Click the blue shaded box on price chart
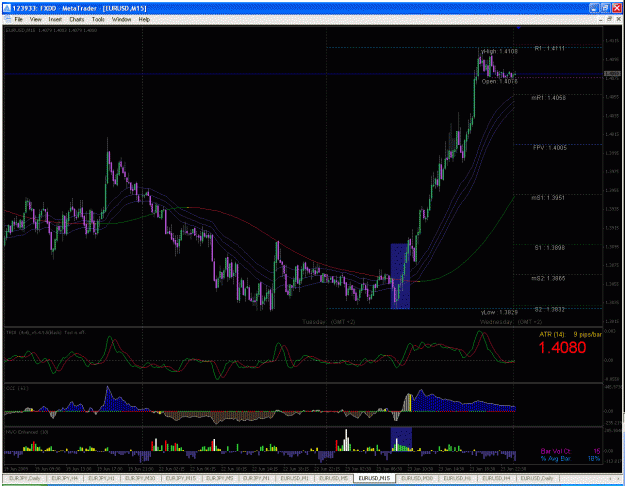Screen dimensions: 625x486 click(400, 276)
